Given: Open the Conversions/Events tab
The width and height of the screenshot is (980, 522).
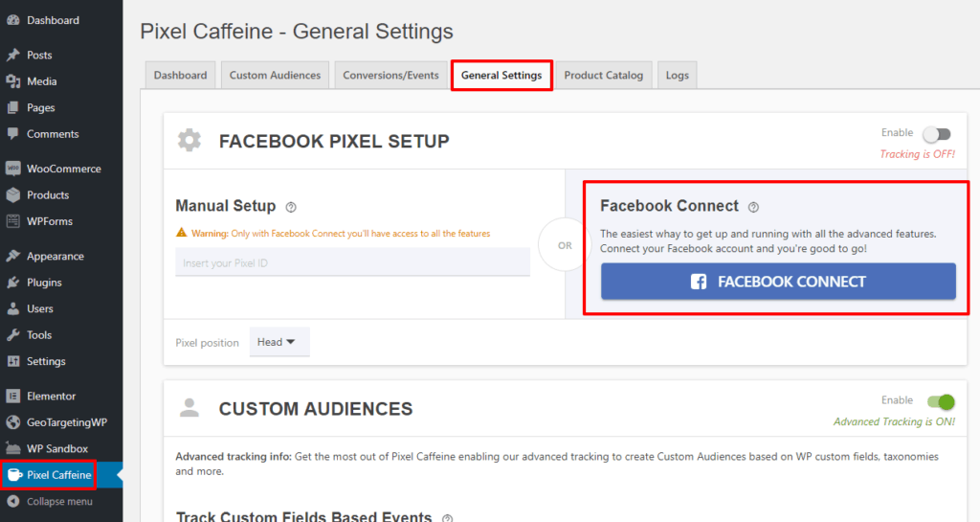Looking at the screenshot, I should [390, 75].
